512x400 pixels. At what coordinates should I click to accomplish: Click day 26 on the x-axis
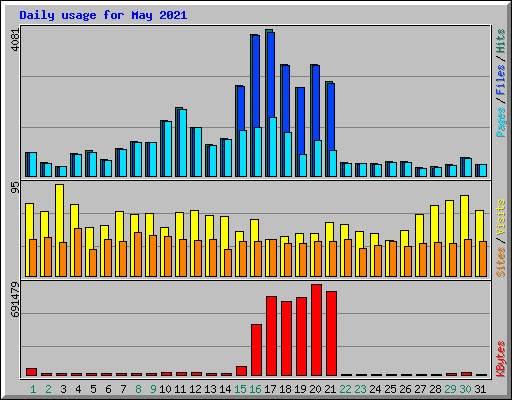click(x=405, y=389)
